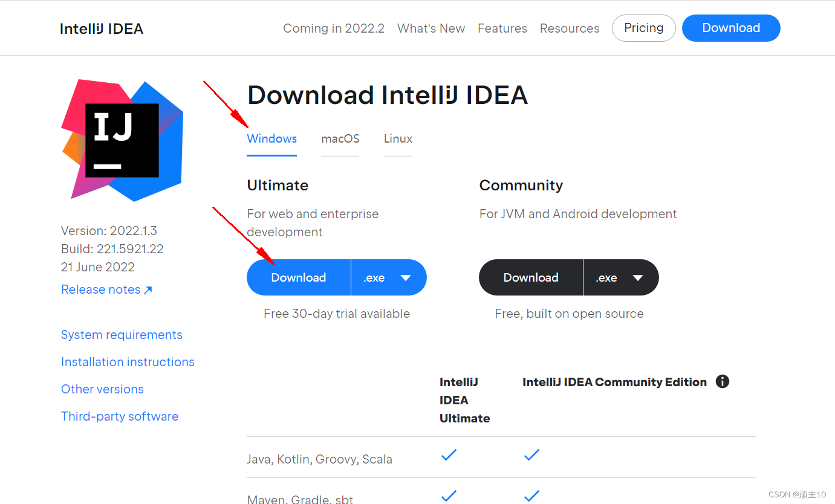Open the Resources navigation menu
The width and height of the screenshot is (835, 504).
[569, 28]
